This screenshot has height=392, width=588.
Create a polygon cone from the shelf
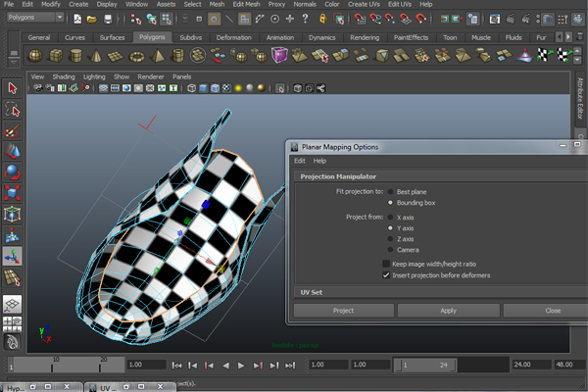point(96,56)
